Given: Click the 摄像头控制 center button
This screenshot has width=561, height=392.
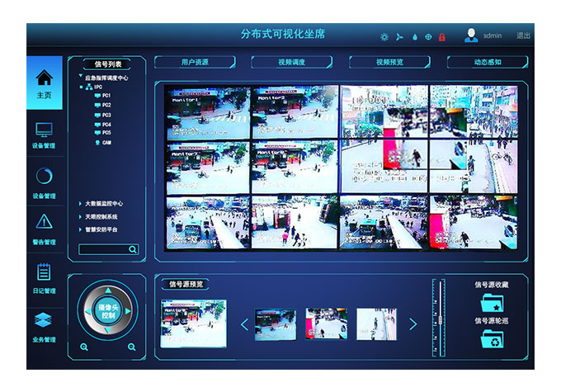Looking at the screenshot, I should [108, 310].
